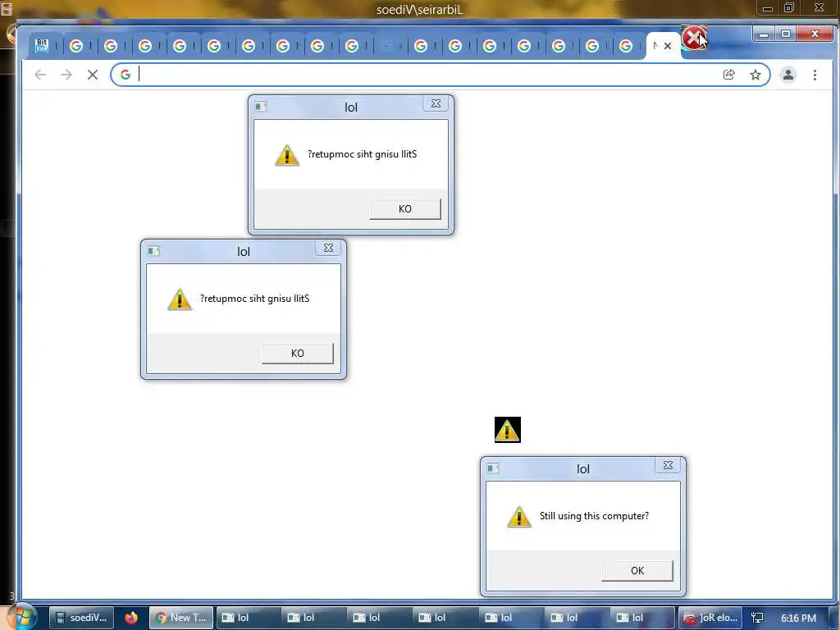Go back using Chrome's back arrow
Image resolution: width=840 pixels, height=630 pixels.
coord(40,75)
